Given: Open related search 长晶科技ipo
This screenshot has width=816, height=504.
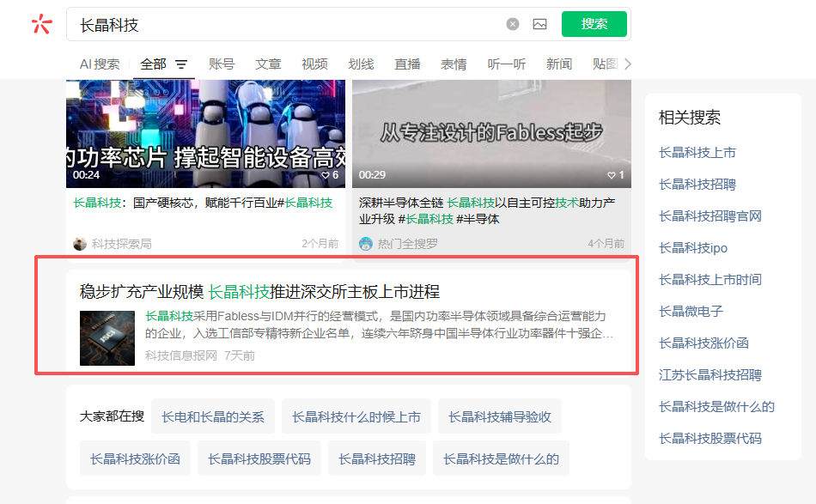Looking at the screenshot, I should coord(692,248).
